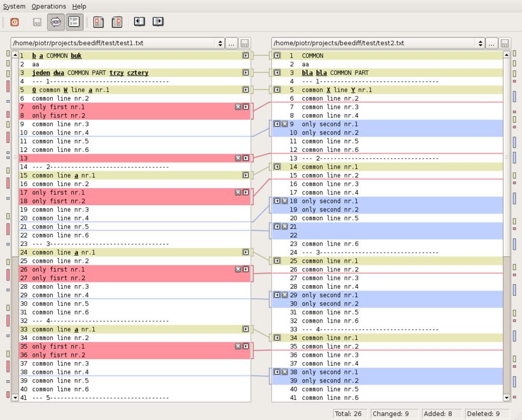Save test2.txt using right panel save icon

(505, 43)
